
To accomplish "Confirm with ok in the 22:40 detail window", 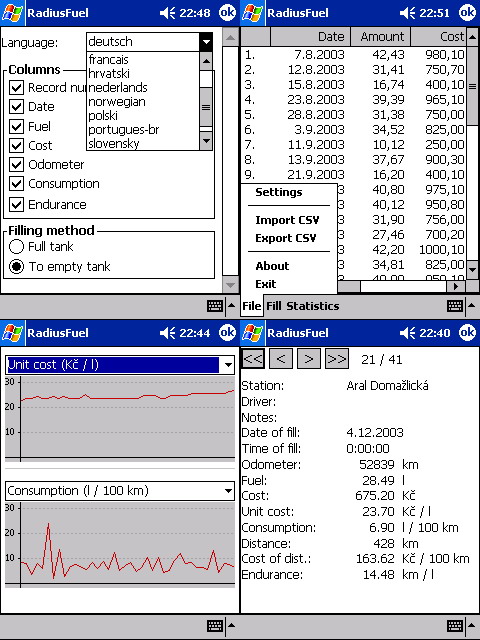I will point(467,333).
